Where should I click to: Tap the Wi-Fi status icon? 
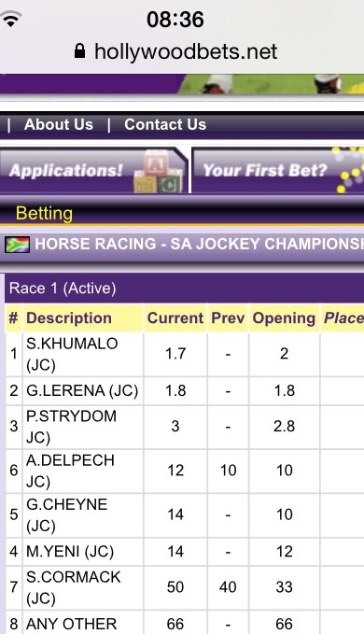(x=11, y=19)
